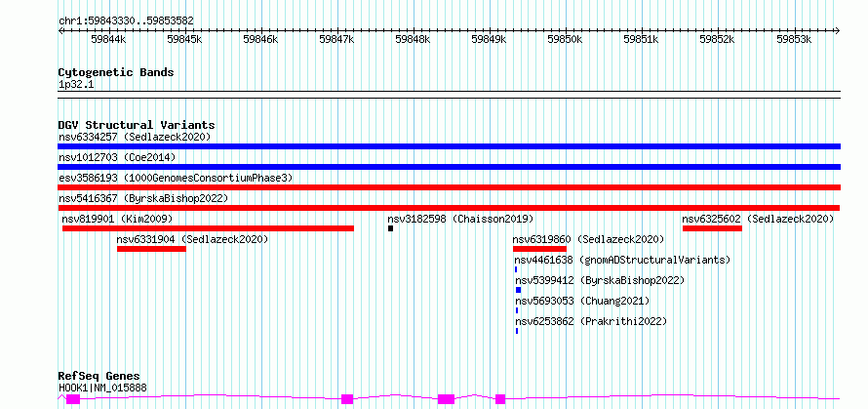Click the nsv5399412 (ByrskaBishop2022) label

(600, 280)
